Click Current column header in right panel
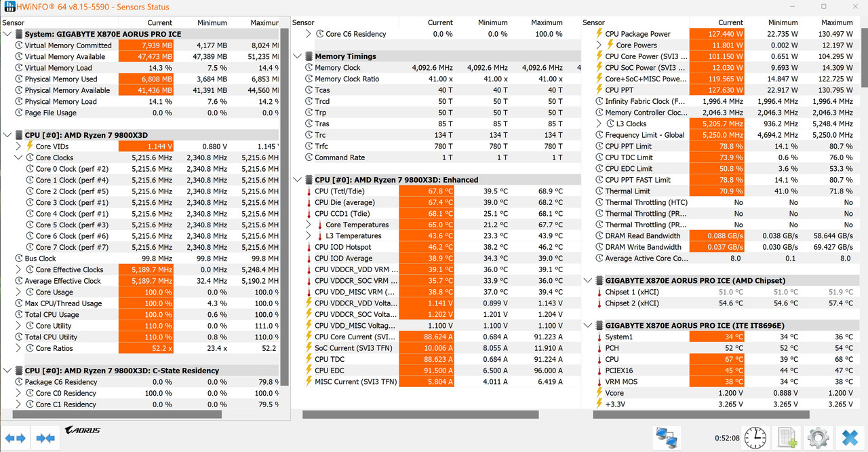This screenshot has width=868, height=452. [731, 22]
